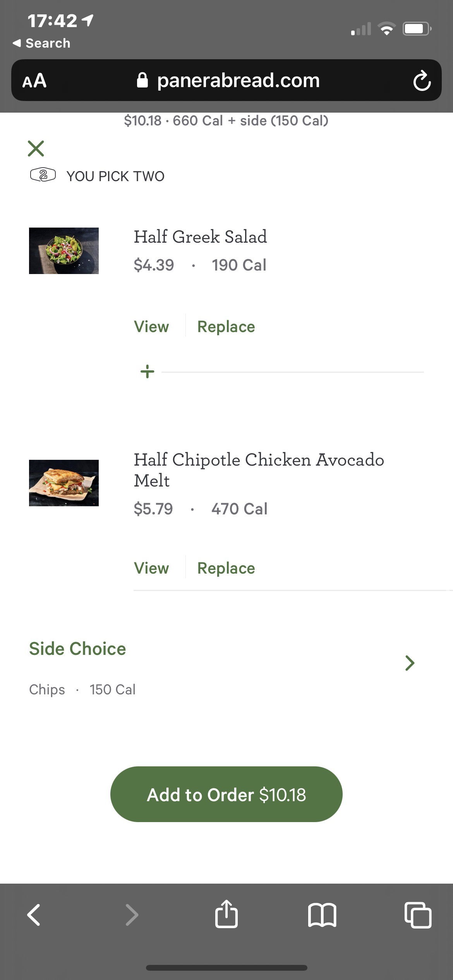Expand the Side Choice chevron
453x980 pixels.
(410, 663)
